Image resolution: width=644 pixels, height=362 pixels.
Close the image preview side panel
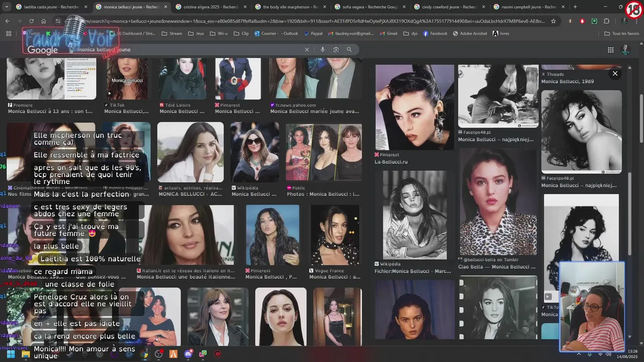615,73
